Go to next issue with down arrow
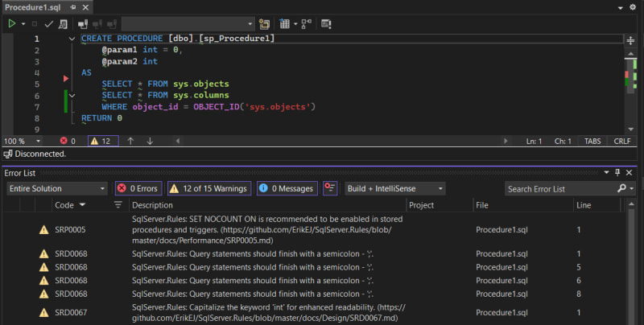 coord(150,141)
